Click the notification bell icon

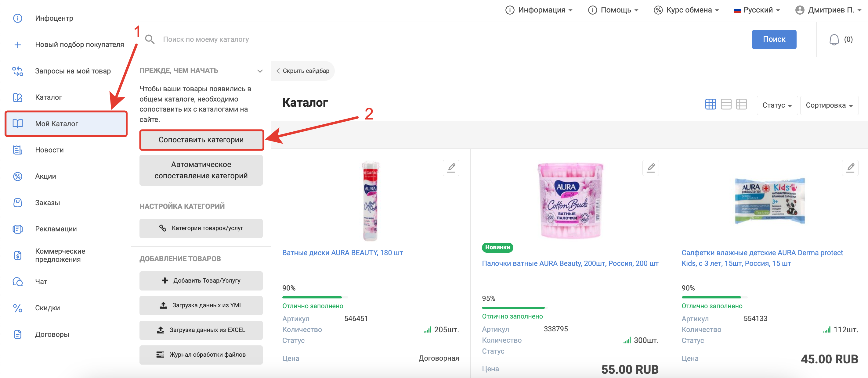coord(834,40)
